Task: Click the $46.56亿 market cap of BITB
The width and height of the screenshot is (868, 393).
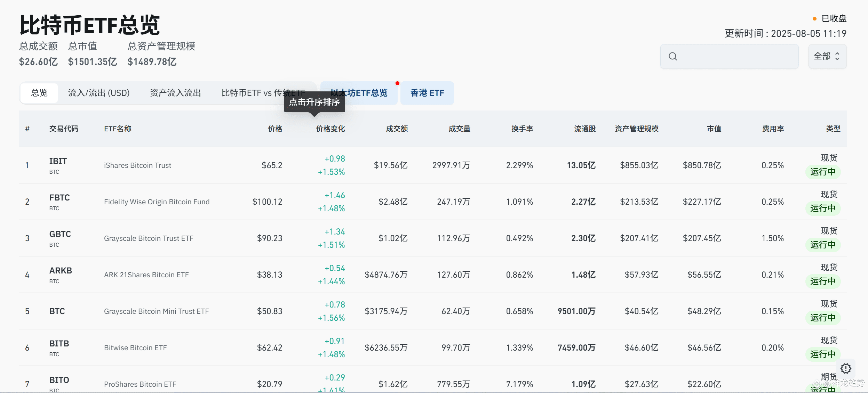Action: [x=704, y=348]
